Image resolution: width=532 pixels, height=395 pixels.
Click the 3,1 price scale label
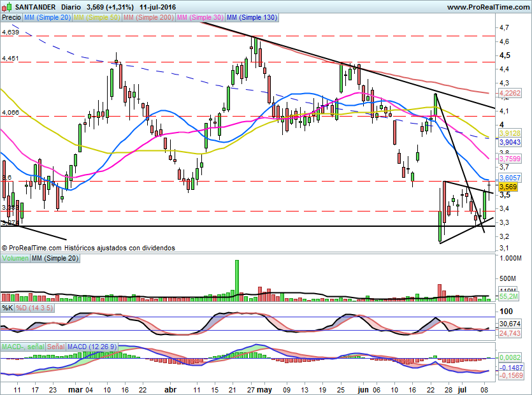[504, 248]
